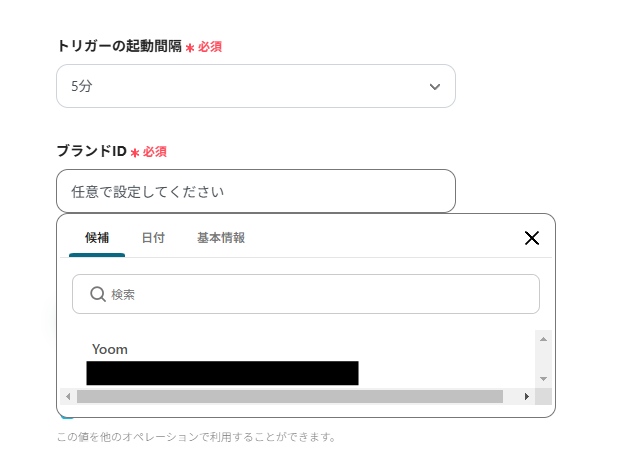Click the horizontal scrollbar left arrow
Viewport: 641px width, 450px height.
tap(68, 396)
